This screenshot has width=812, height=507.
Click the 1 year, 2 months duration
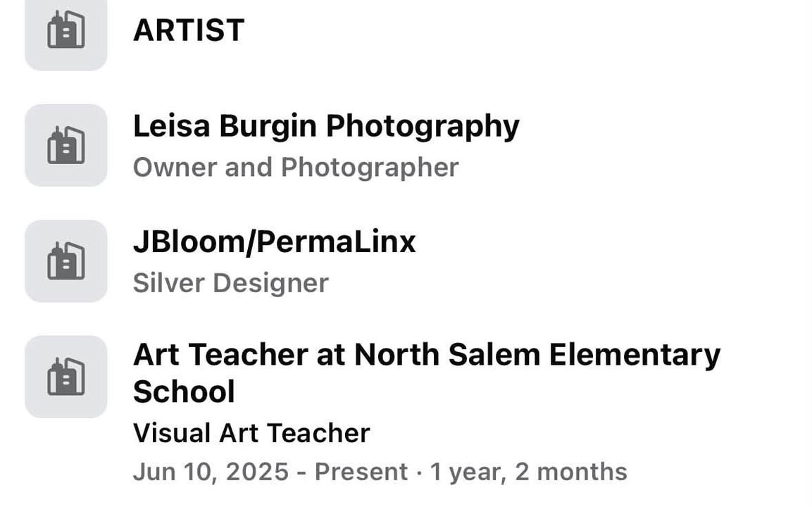pyautogui.click(x=528, y=472)
